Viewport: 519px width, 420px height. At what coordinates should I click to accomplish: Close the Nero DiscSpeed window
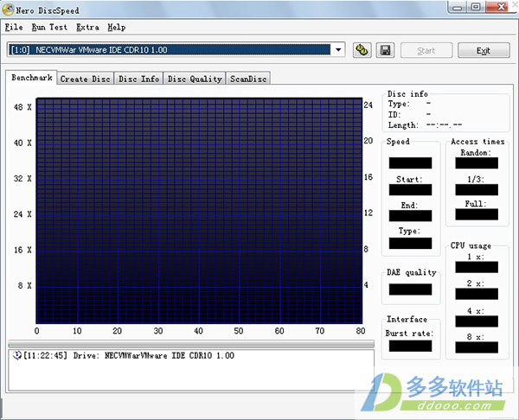click(x=501, y=7)
